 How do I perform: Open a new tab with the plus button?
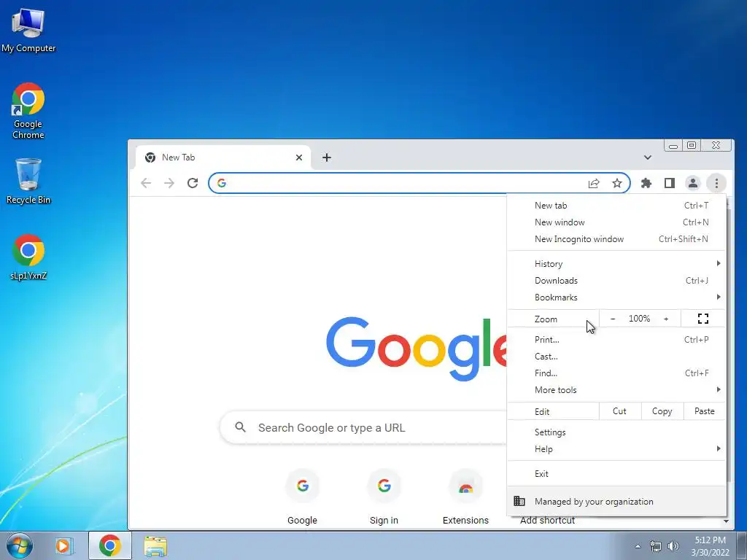[326, 157]
